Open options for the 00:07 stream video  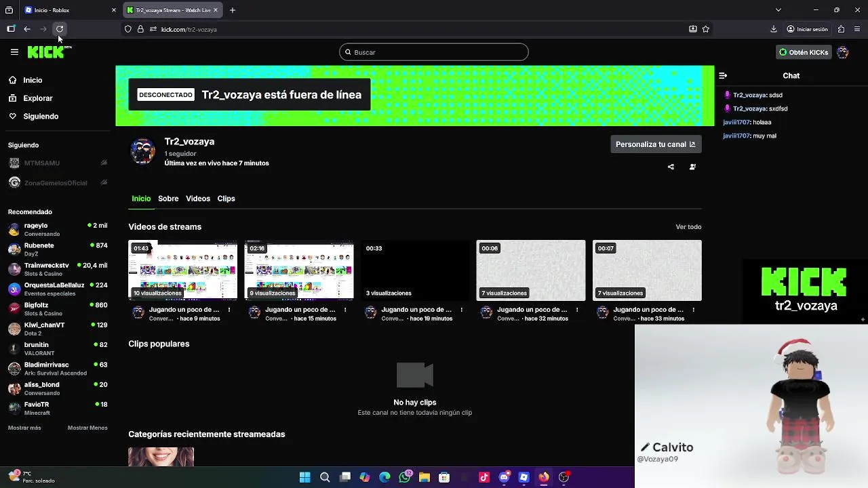(694, 310)
